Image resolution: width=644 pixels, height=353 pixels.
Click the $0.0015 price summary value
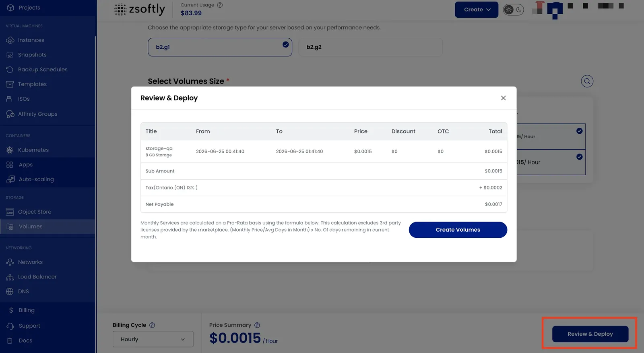235,338
